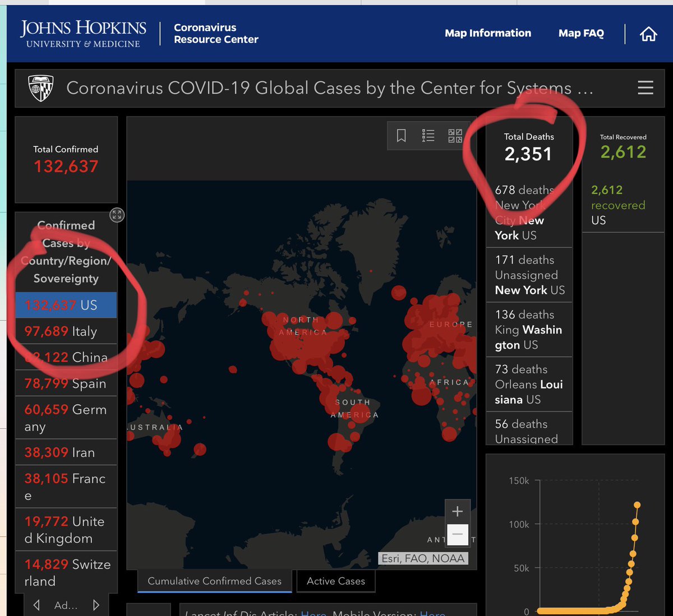Click Johns Hopkins University & Medicine logo
Image resolution: width=673 pixels, height=616 pixels.
83,34
